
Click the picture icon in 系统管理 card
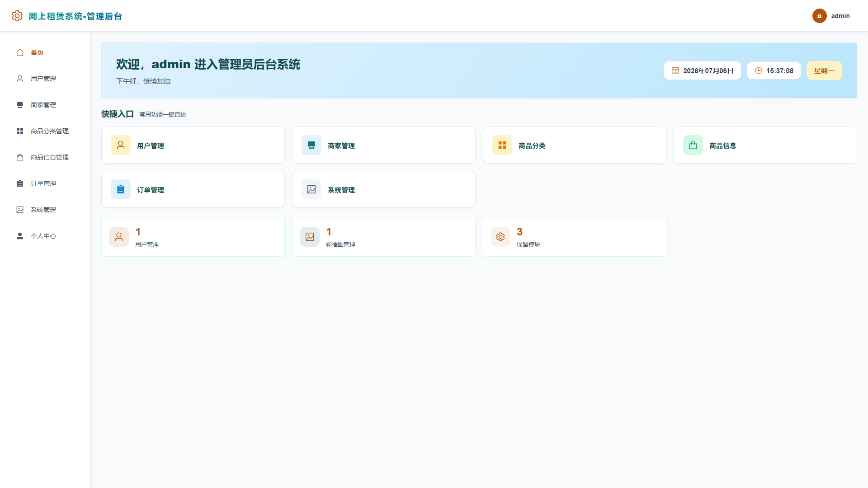(311, 189)
